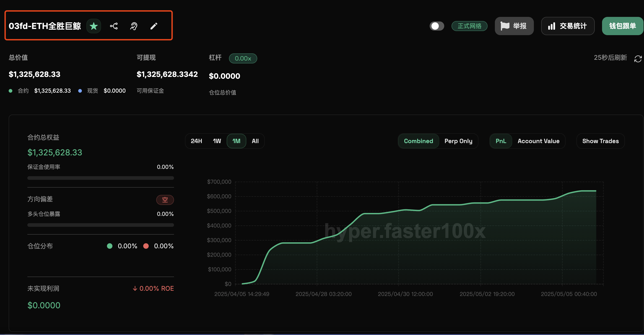The image size is (644, 335).
Task: Click the green star favorite icon
Action: point(93,26)
